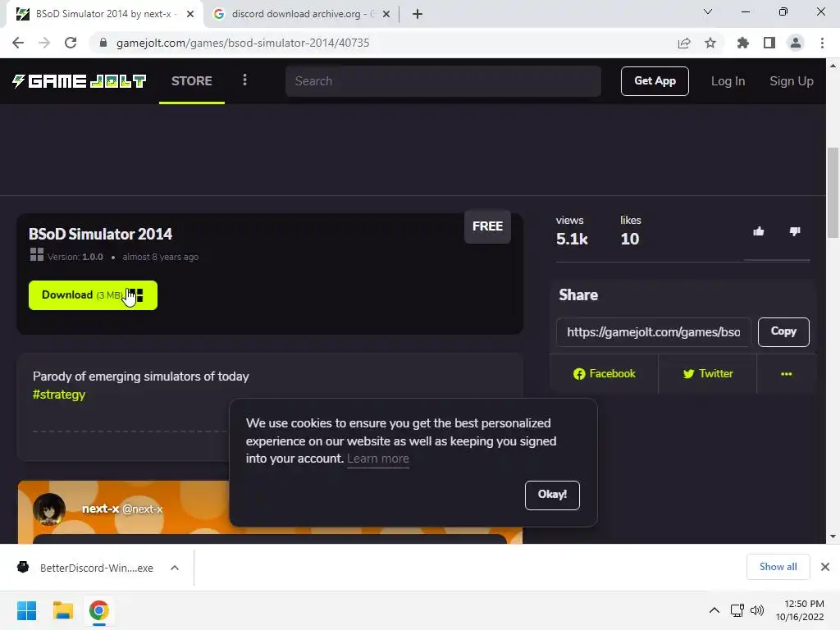
Task: Open the Chrome profile avatar
Action: coord(796,43)
